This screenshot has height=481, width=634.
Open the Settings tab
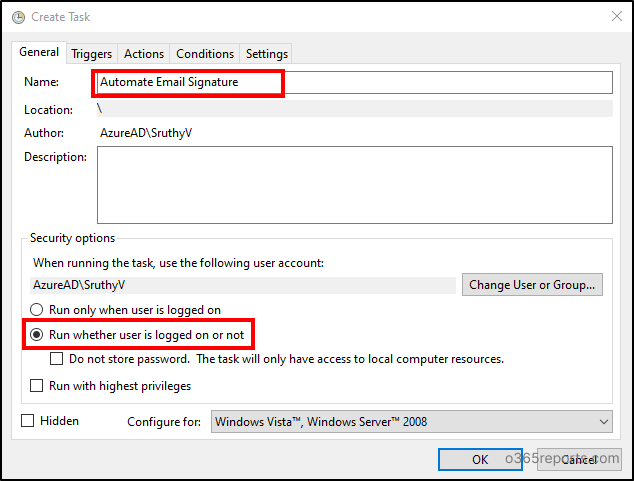(x=267, y=54)
